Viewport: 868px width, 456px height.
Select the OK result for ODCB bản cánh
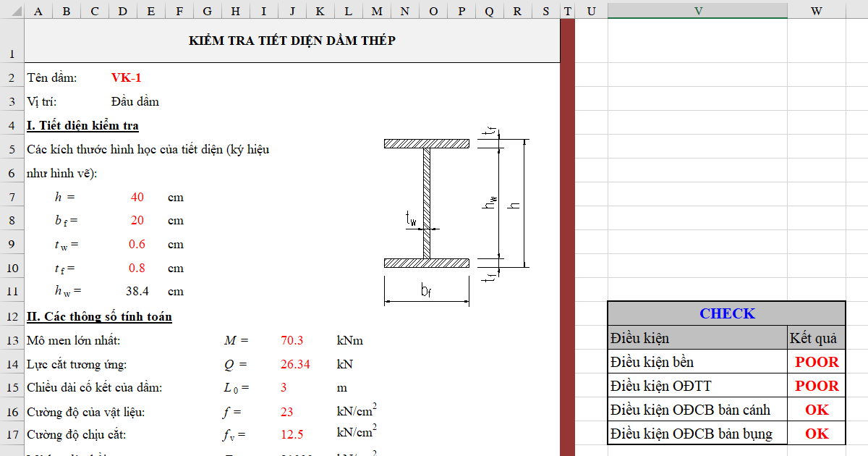(817, 410)
